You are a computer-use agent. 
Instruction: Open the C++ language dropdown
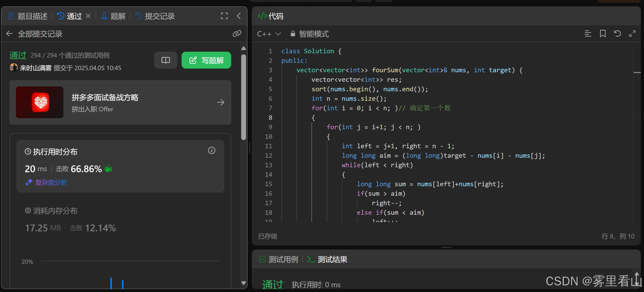(x=269, y=34)
